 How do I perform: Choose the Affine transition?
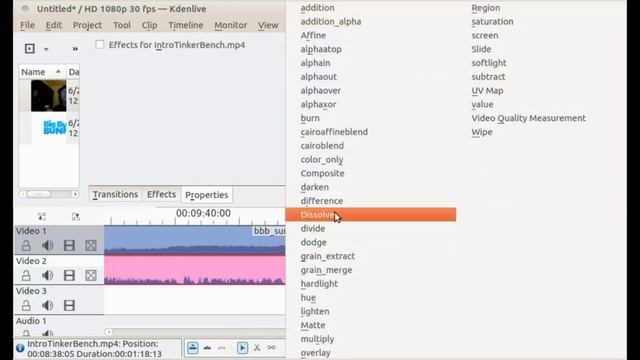[x=313, y=36]
